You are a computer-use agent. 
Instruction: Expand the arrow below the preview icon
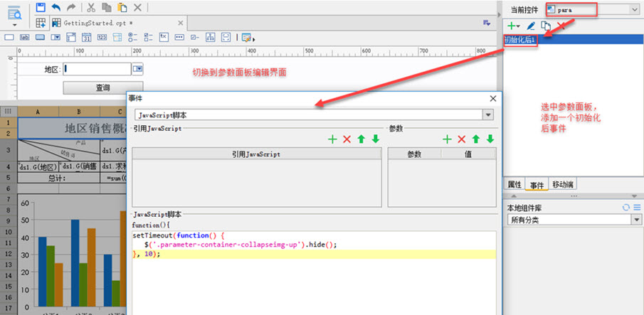[x=15, y=25]
